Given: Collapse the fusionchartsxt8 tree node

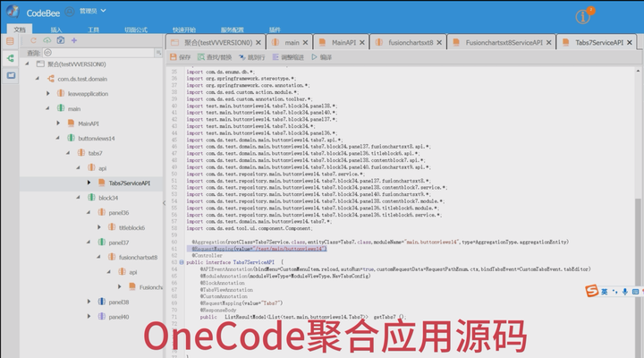Looking at the screenshot, I should click(98, 257).
